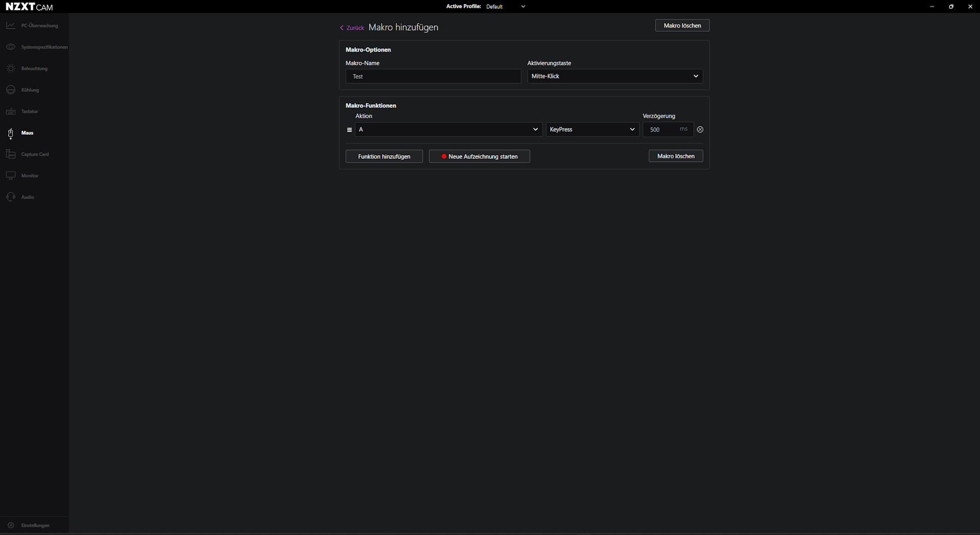Expand the Aktion dropdown showing A
Image resolution: width=980 pixels, height=535 pixels.
click(x=448, y=130)
